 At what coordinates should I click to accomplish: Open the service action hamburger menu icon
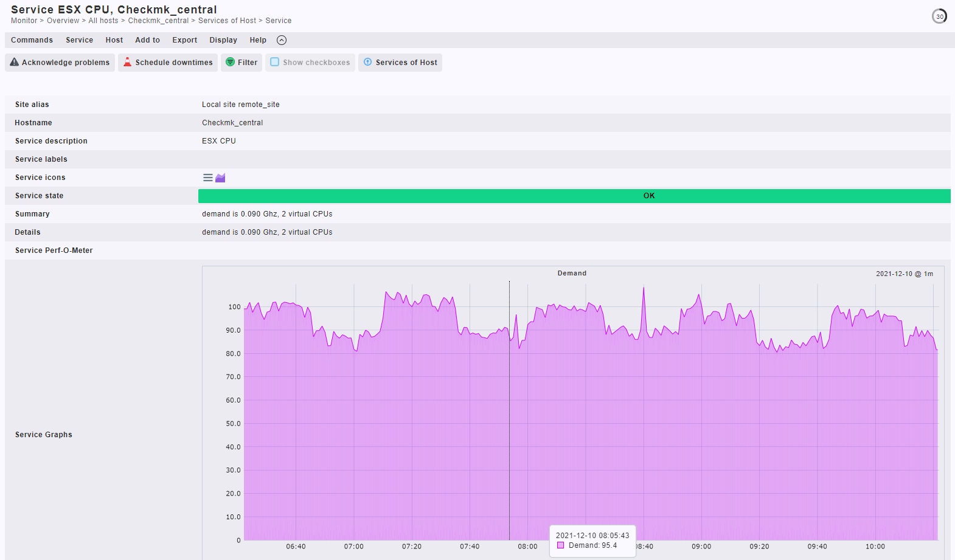(x=208, y=178)
